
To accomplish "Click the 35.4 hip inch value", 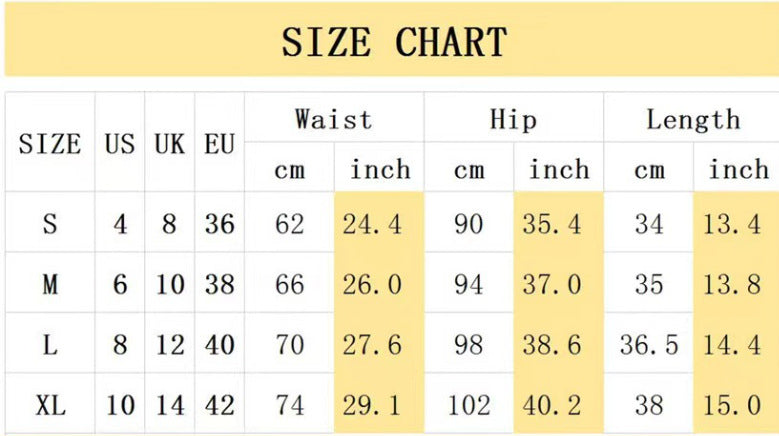I will [552, 224].
